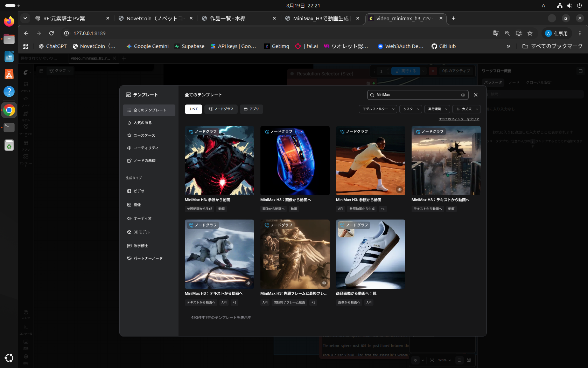Open the Terminal from the dock
Screen dimensions: 588x368
[x=9, y=127]
